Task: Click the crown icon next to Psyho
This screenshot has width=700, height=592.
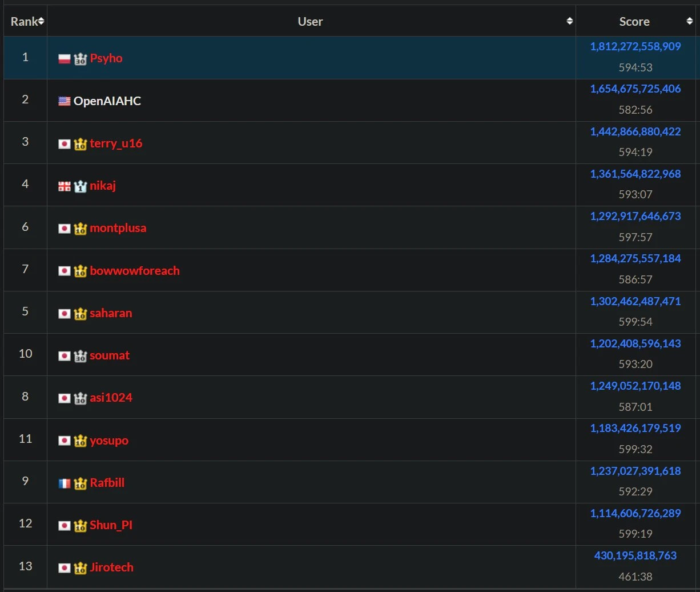Action: click(80, 58)
